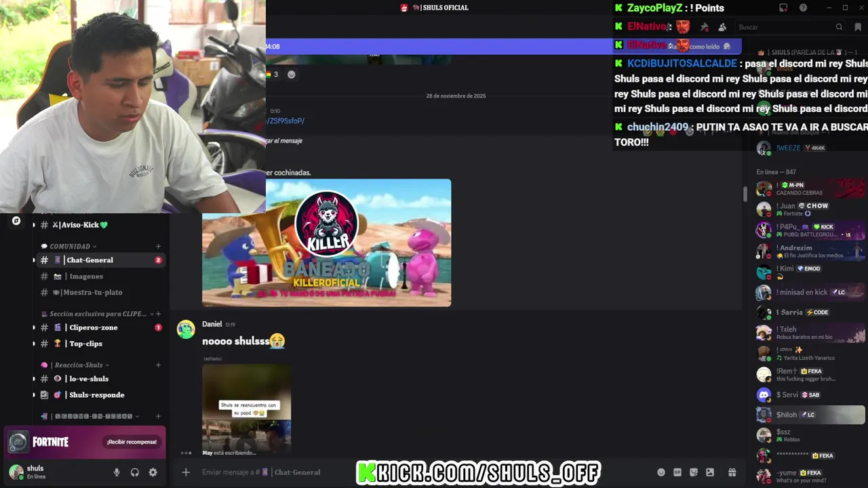
Task: Add channel to SIGUEME-EN-TODAS category
Action: tap(158, 416)
